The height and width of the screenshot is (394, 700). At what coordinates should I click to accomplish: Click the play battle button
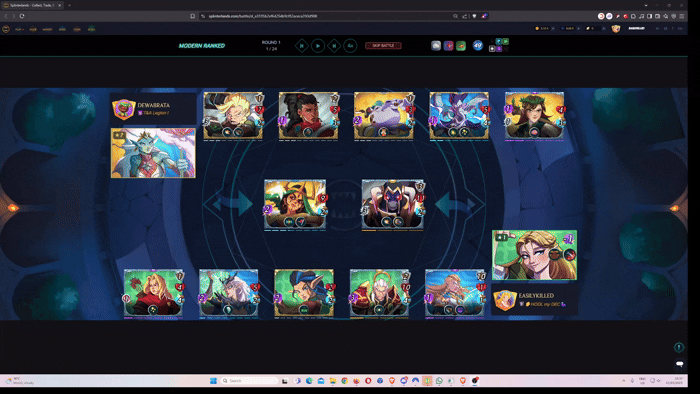pyautogui.click(x=318, y=46)
